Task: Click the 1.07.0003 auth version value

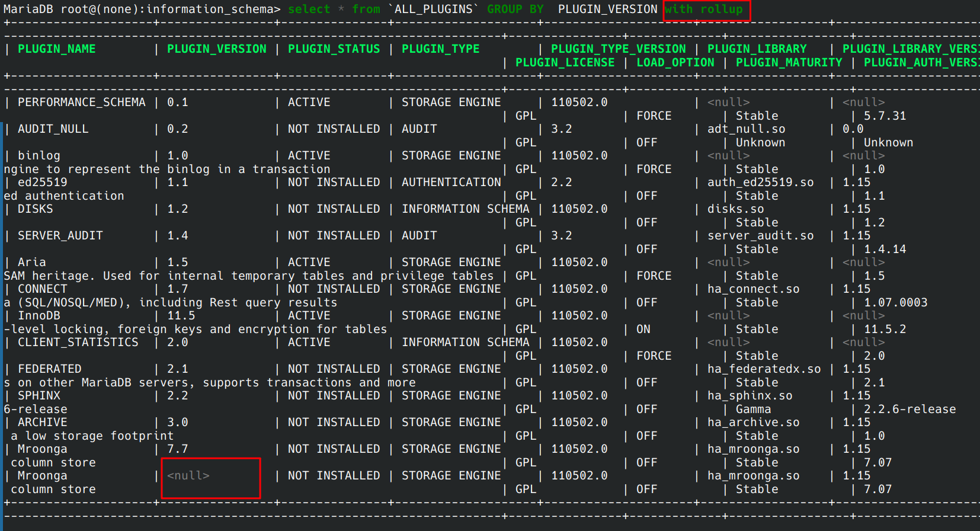Action: click(x=896, y=303)
